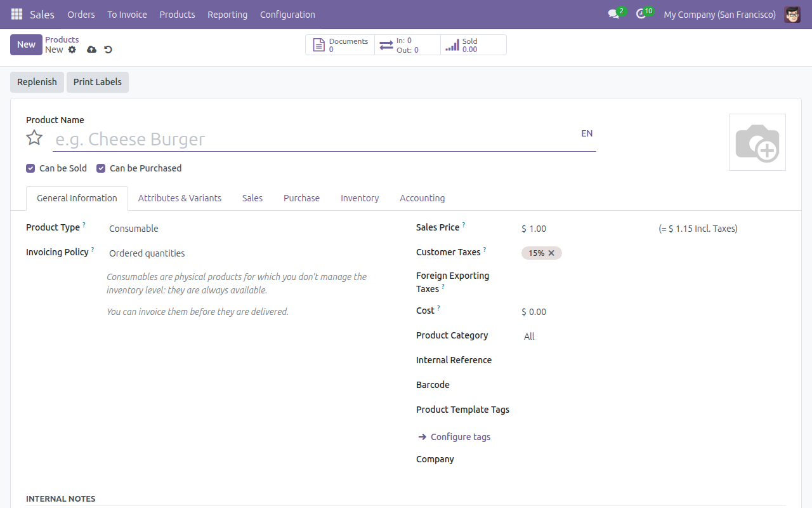Open the Documents smart button

click(x=341, y=45)
